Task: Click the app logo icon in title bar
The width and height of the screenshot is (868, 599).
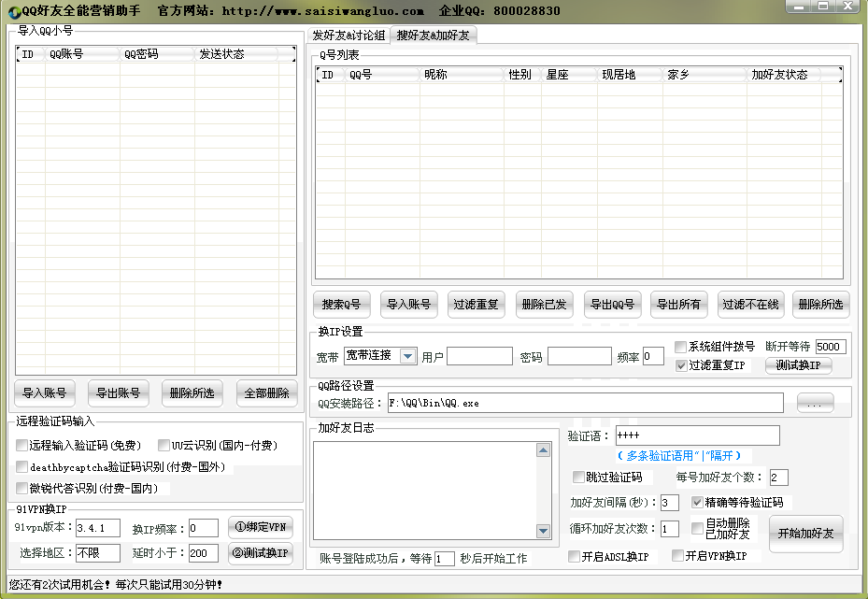Action: (13, 11)
